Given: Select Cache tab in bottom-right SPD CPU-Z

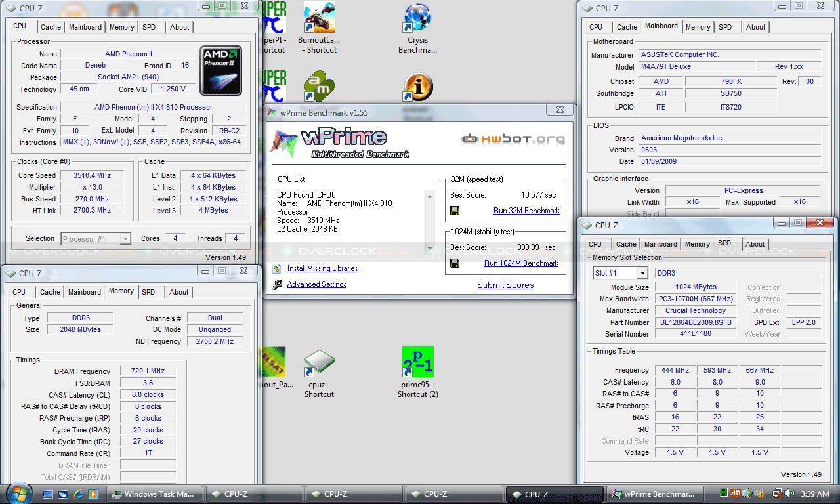Looking at the screenshot, I should click(626, 244).
